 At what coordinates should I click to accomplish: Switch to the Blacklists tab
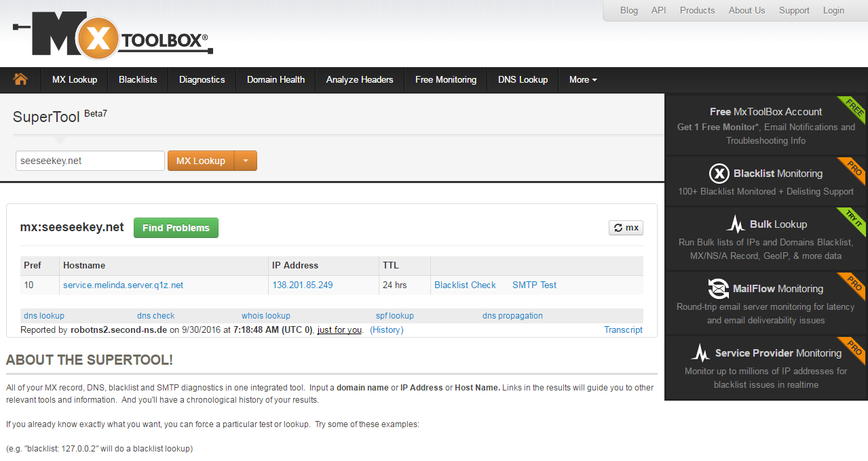coord(137,79)
